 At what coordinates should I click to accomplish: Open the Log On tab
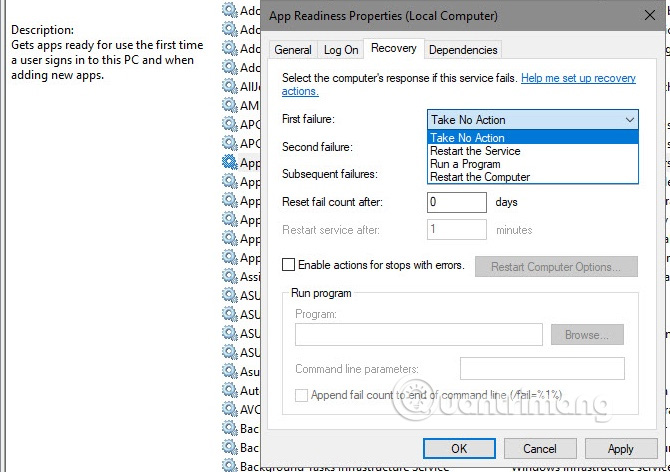tap(341, 50)
